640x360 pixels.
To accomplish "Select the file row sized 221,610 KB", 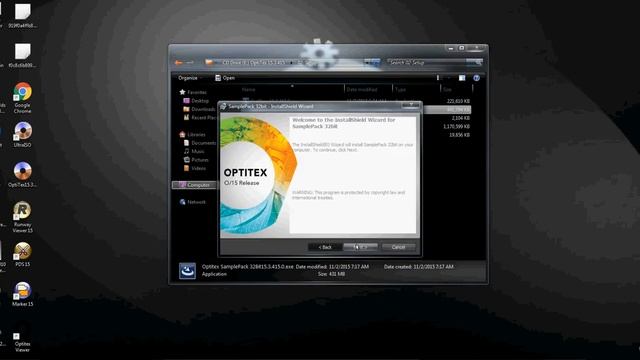I will pos(458,101).
